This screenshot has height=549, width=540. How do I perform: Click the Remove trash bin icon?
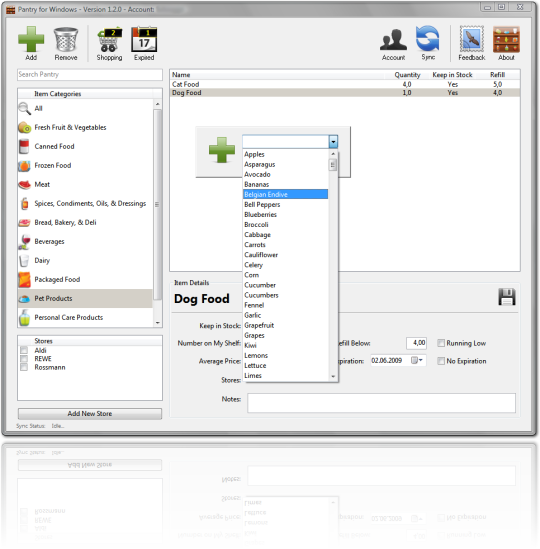pyautogui.click(x=65, y=40)
